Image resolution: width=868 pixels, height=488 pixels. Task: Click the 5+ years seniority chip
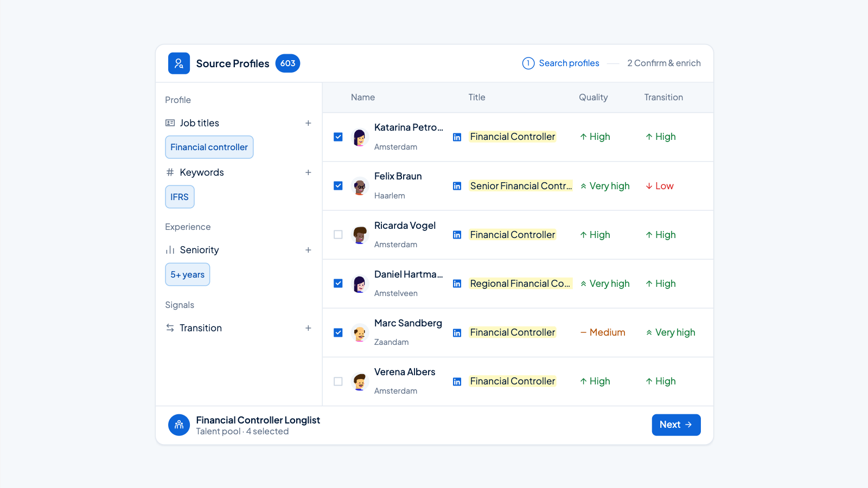click(187, 275)
